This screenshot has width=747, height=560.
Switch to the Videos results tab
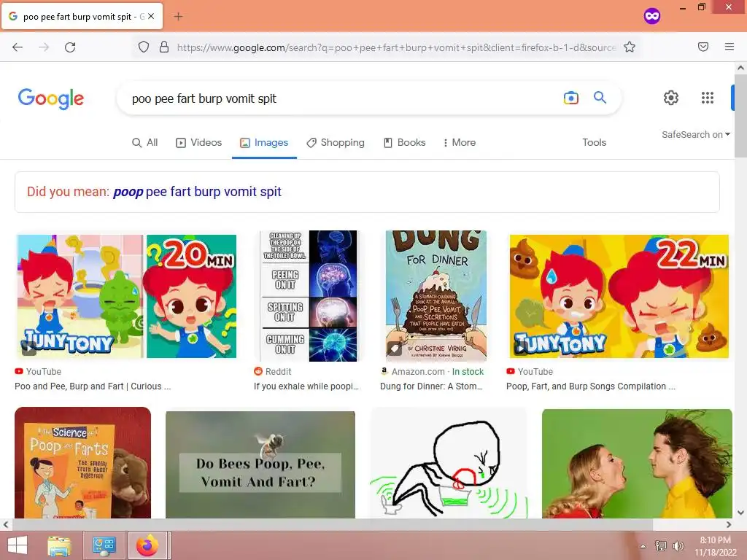pyautogui.click(x=198, y=142)
